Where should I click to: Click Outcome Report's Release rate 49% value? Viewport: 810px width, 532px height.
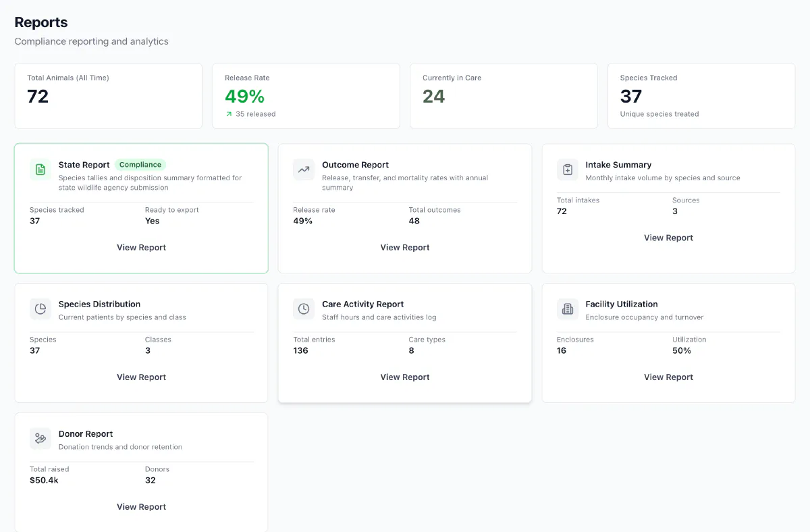(x=303, y=221)
